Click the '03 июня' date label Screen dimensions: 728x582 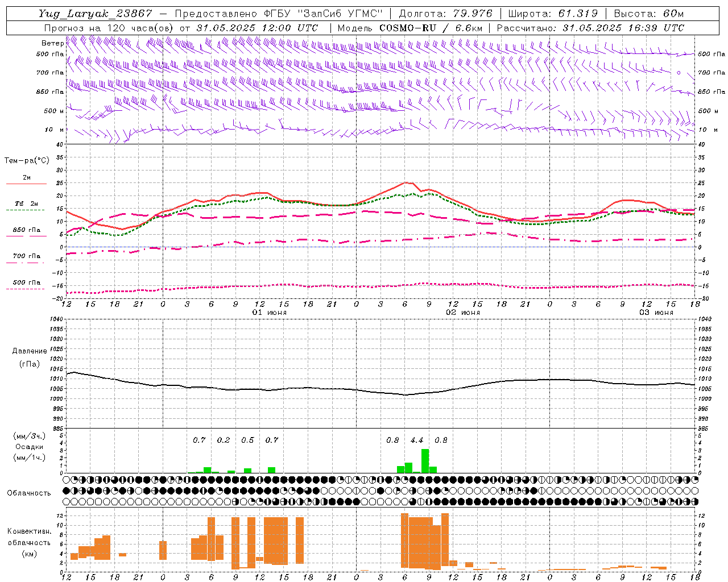(x=656, y=313)
